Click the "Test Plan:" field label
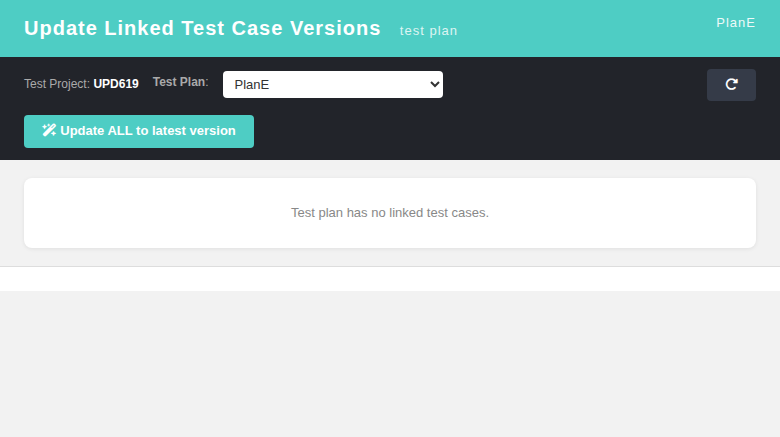The height and width of the screenshot is (437, 780). pyautogui.click(x=180, y=82)
